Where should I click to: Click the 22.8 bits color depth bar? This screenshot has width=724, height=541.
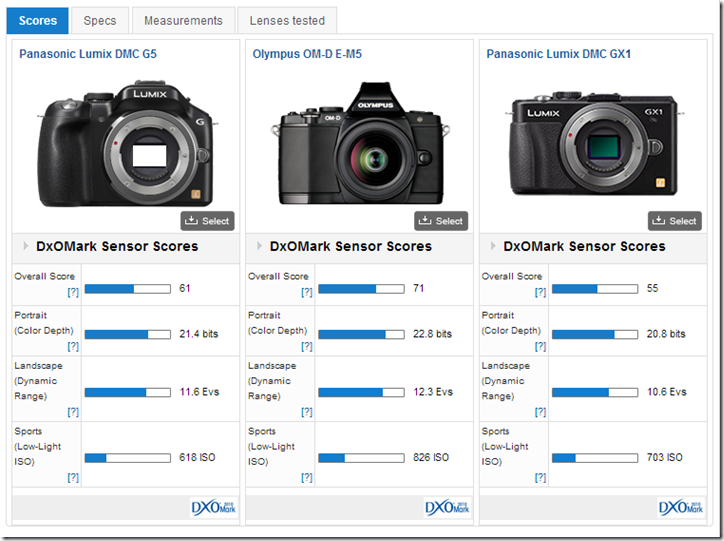[x=362, y=334]
